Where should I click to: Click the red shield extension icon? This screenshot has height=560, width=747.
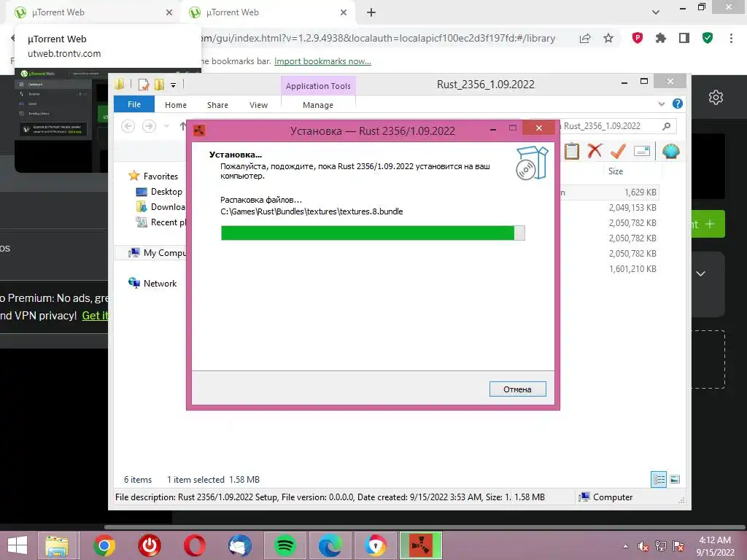[x=638, y=38]
